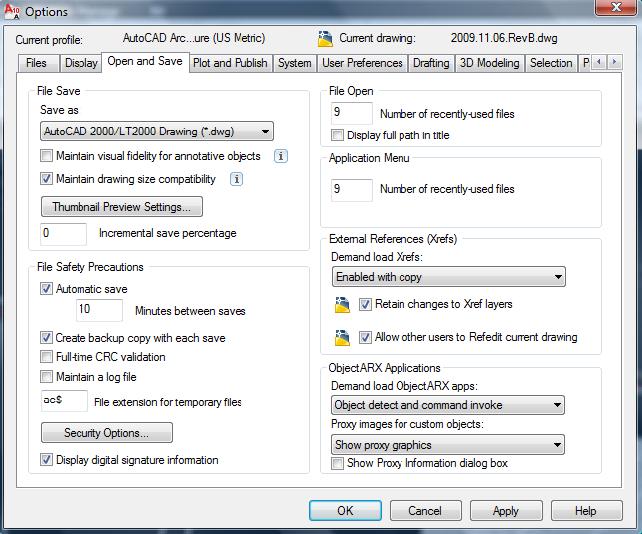The height and width of the screenshot is (534, 642).
Task: Open Help for the Options dialog
Action: [586, 511]
